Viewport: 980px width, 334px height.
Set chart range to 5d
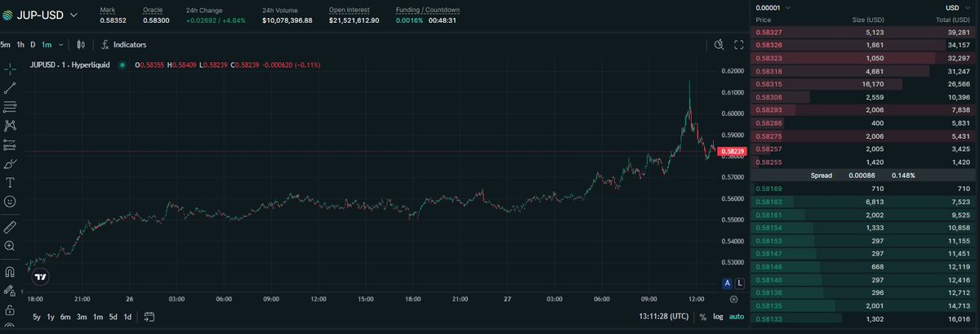(114, 317)
